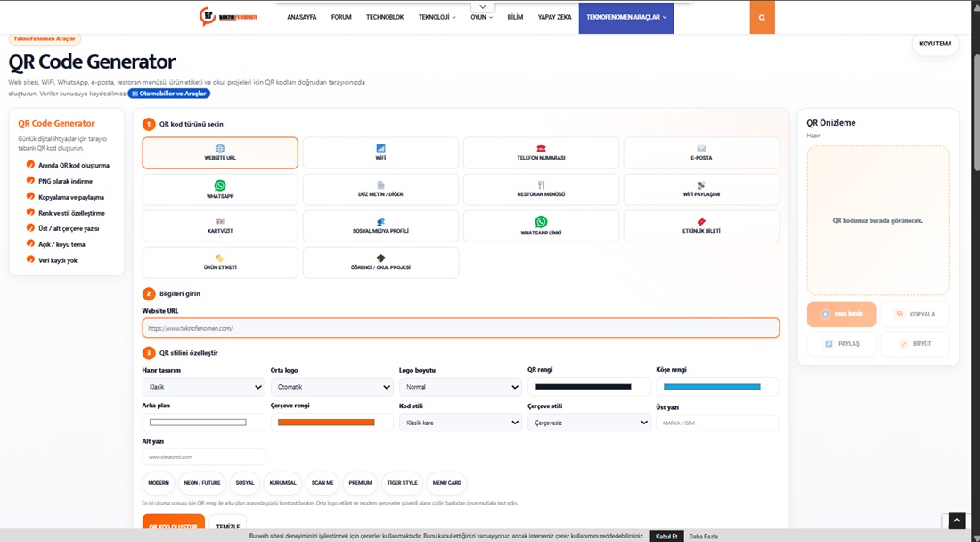Open the Teknofenomen Araçlar menu

click(626, 17)
